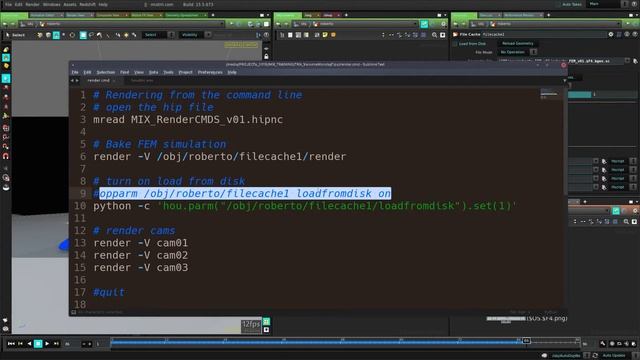Viewport: 640px width, 360px height.
Task: Open Sublime Text Find menu
Action: 124,72
